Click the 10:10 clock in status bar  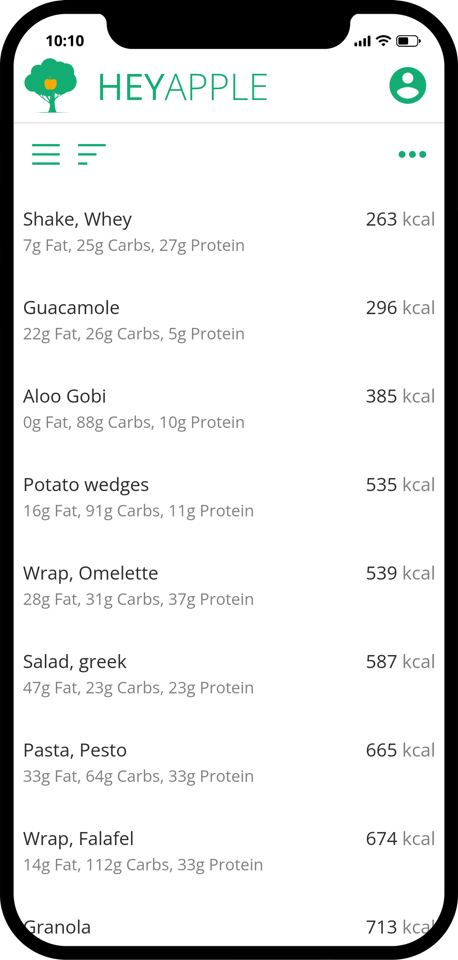65,41
